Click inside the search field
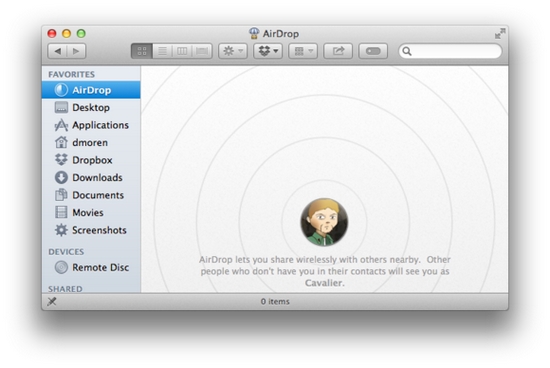This screenshot has width=550, height=368. pos(450,51)
